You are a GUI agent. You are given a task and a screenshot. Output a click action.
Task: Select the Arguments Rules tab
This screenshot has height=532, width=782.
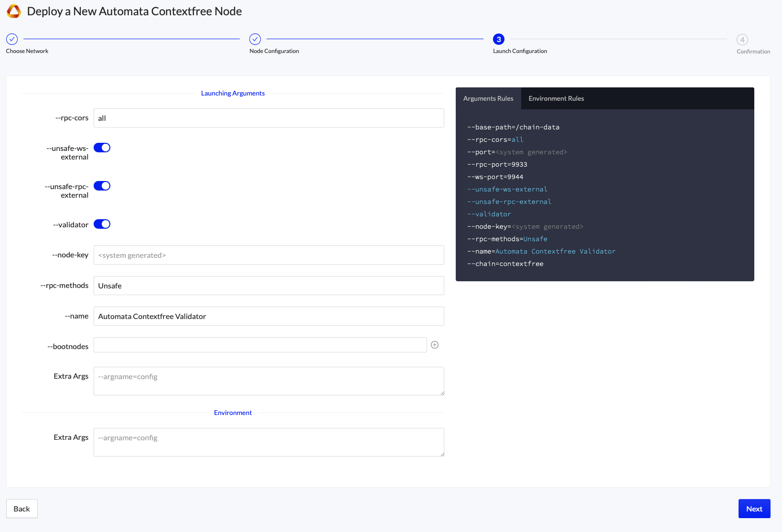488,98
